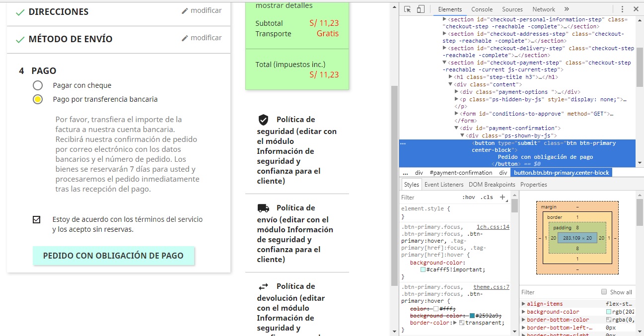This screenshot has width=644, height=336.
Task: Add a new style rule with plus icon
Action: click(x=502, y=197)
